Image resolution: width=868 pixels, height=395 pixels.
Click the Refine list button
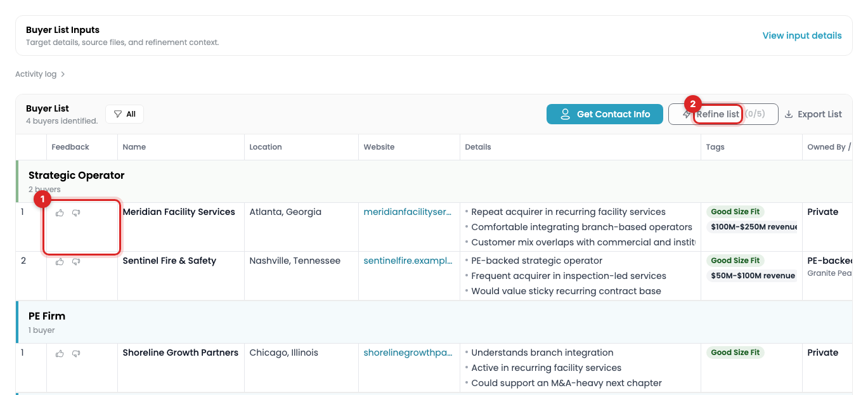pos(723,114)
